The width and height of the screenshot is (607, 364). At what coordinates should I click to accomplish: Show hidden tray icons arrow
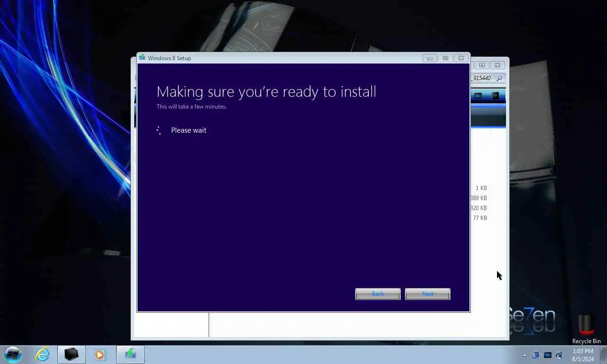(524, 355)
